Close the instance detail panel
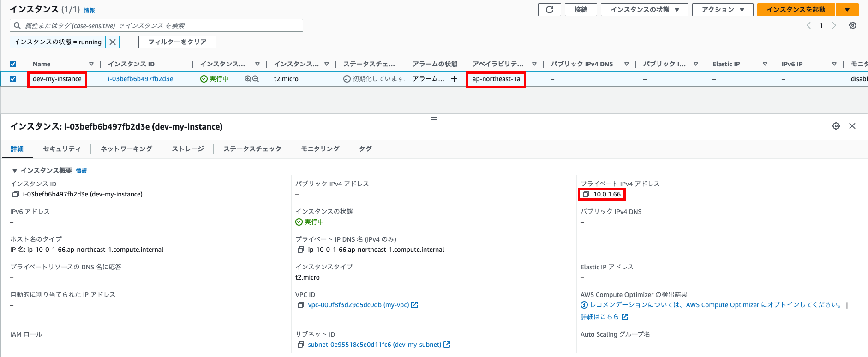Screen dimensions: 868x357 coord(852,126)
